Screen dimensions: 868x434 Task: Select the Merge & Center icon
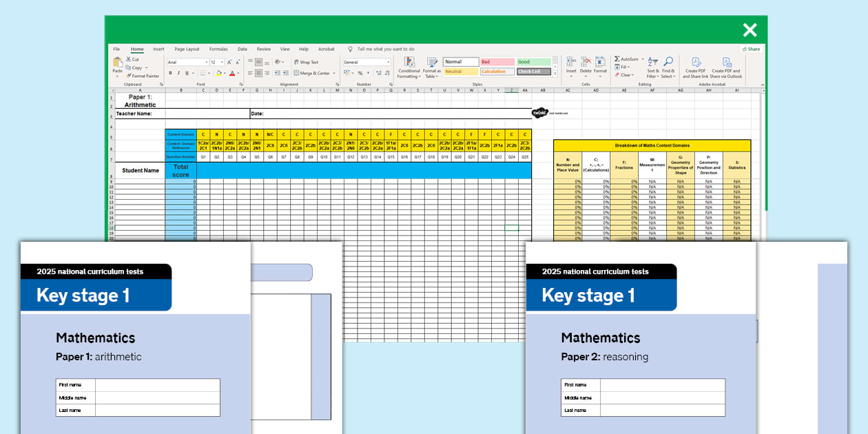click(x=311, y=72)
